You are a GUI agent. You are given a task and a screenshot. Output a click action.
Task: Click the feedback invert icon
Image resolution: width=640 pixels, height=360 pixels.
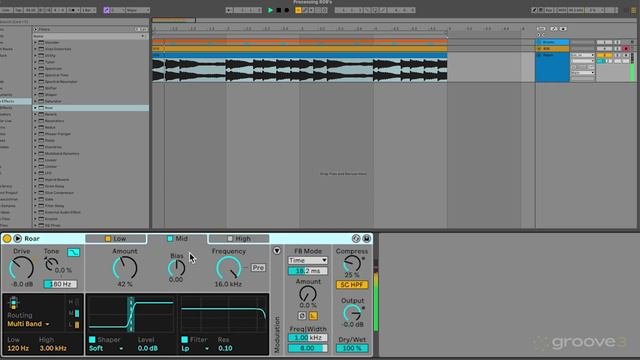(302, 316)
